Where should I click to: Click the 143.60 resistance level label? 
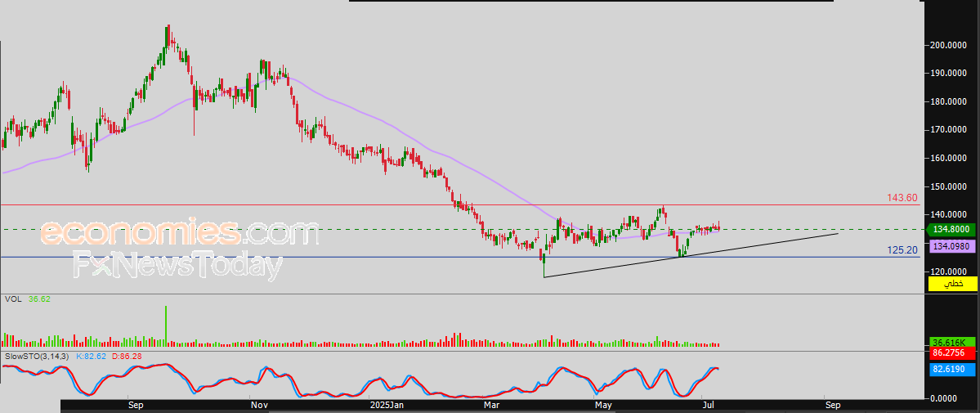(x=902, y=197)
